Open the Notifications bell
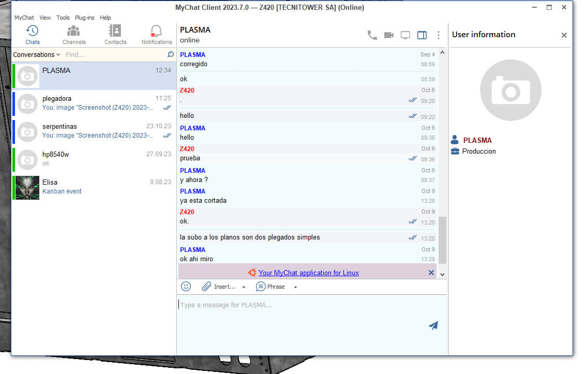Image resolution: width=588 pixels, height=374 pixels. point(156,35)
